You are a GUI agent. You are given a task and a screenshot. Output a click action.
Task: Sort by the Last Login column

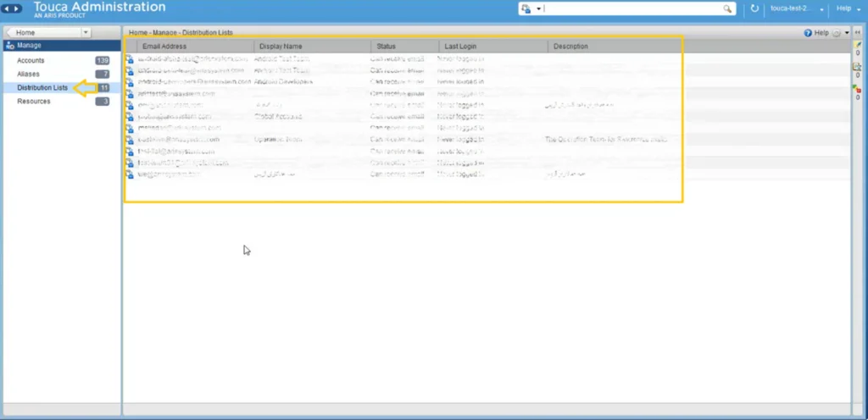[493, 47]
